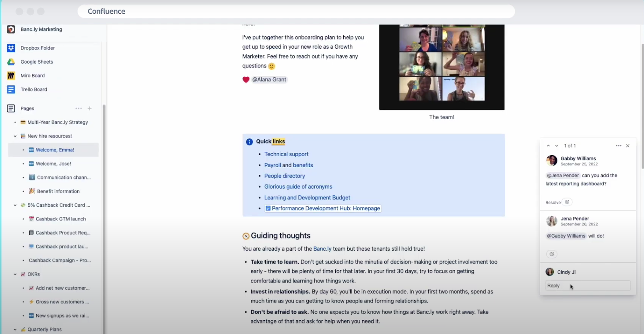Viewport: 644px width, 334px height.
Task: Click the compass icon beside Guiding thoughts
Action: pyautogui.click(x=246, y=236)
